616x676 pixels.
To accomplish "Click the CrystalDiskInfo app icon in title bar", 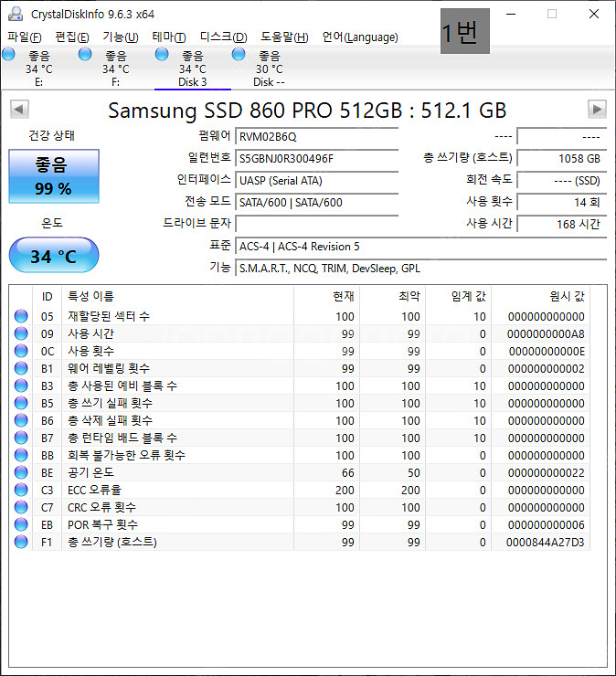I will [16, 14].
